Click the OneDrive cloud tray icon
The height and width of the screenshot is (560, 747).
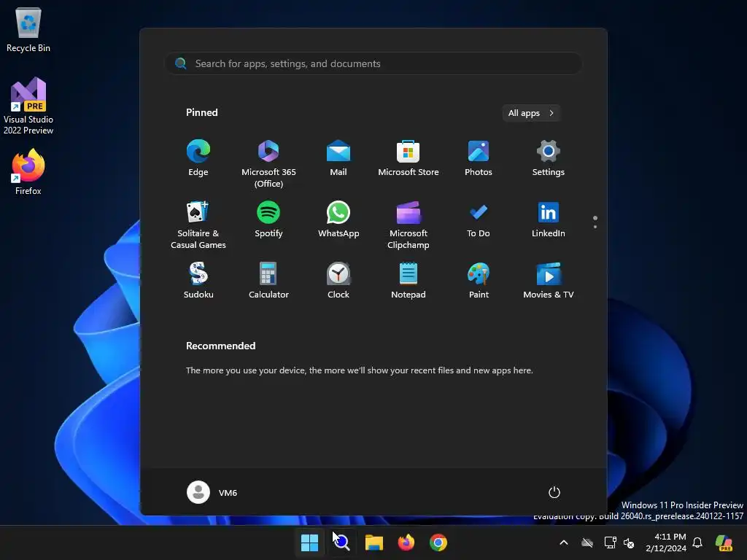click(x=587, y=542)
